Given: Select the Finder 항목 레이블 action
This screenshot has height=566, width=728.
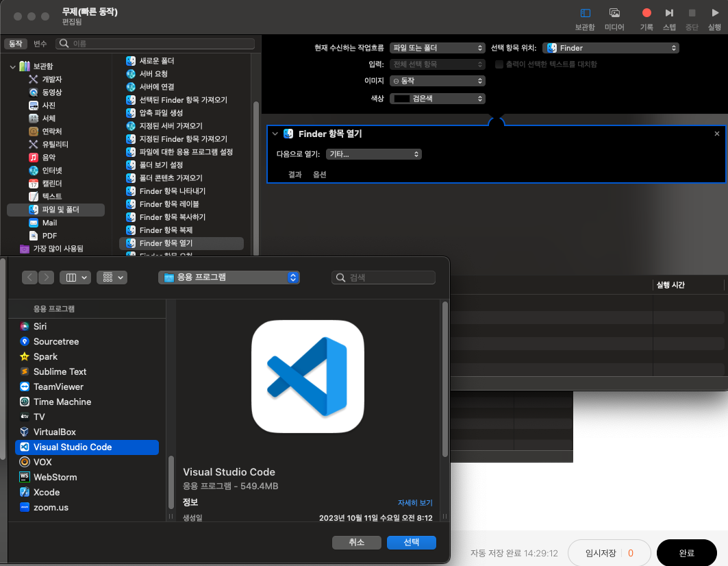Looking at the screenshot, I should point(169,204).
